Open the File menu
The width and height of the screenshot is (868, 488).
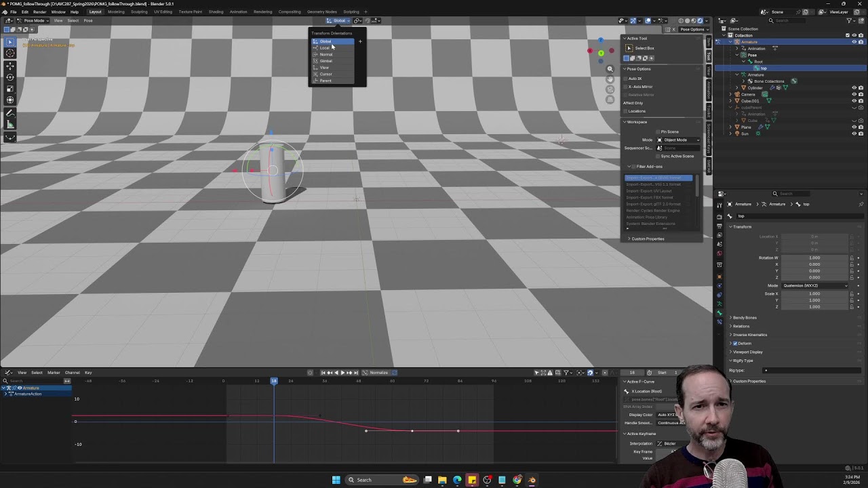tap(13, 12)
